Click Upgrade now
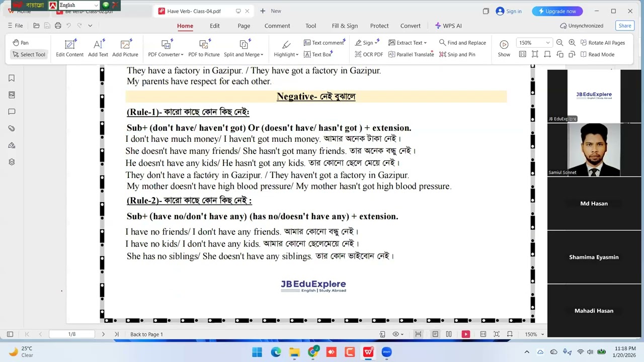The height and width of the screenshot is (362, 644). [x=557, y=11]
